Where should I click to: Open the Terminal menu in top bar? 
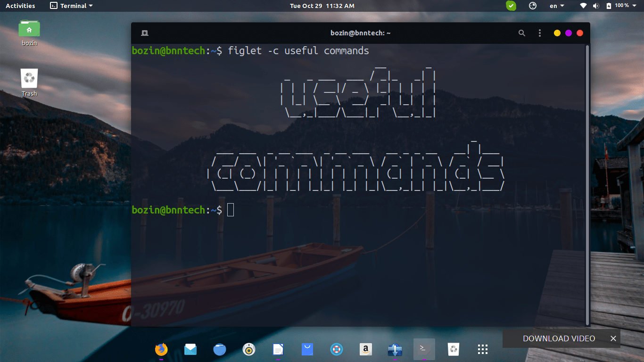pyautogui.click(x=71, y=6)
